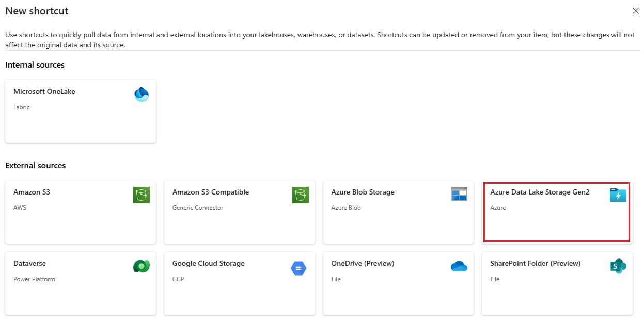
Task: Pick the Azure Blob Storage title
Action: coord(363,192)
